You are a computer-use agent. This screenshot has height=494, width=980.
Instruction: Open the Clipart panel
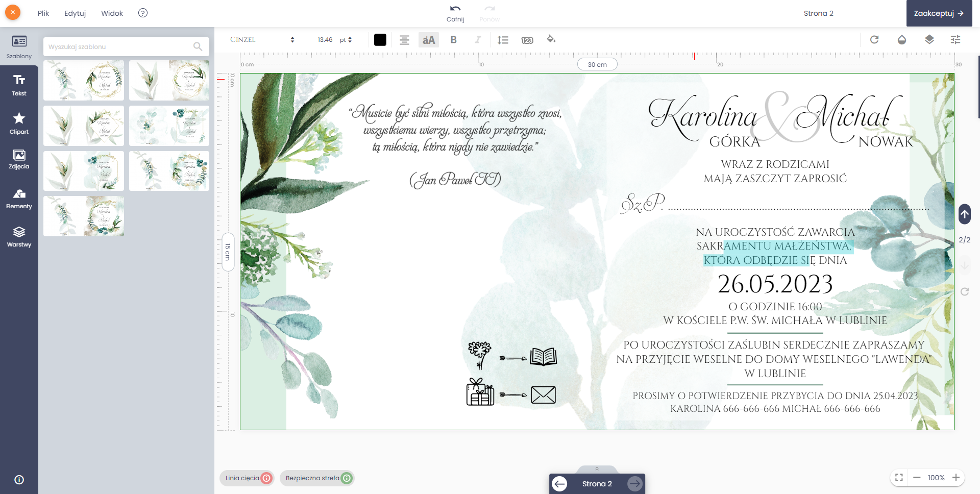pos(19,123)
